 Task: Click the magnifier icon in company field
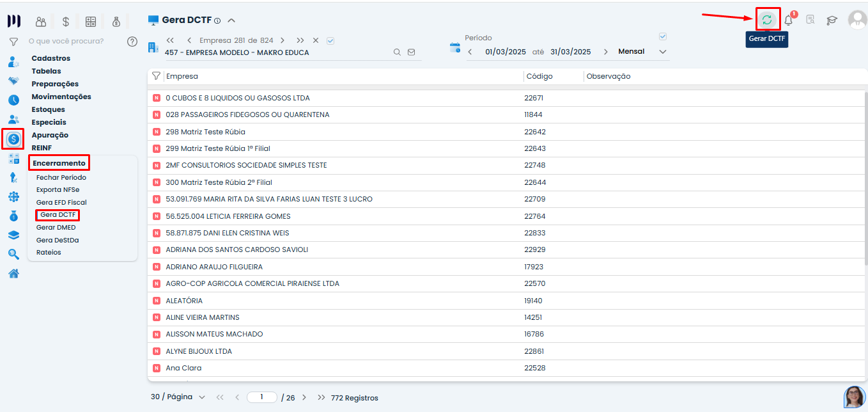(397, 52)
